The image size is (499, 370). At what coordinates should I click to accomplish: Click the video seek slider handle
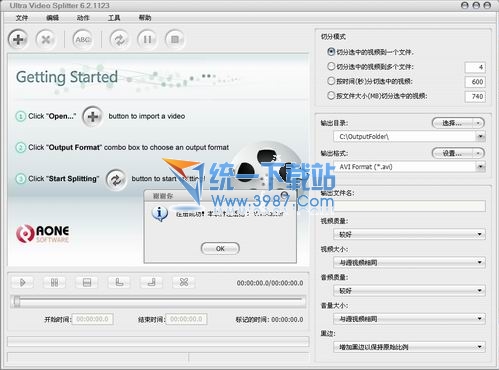point(16,301)
